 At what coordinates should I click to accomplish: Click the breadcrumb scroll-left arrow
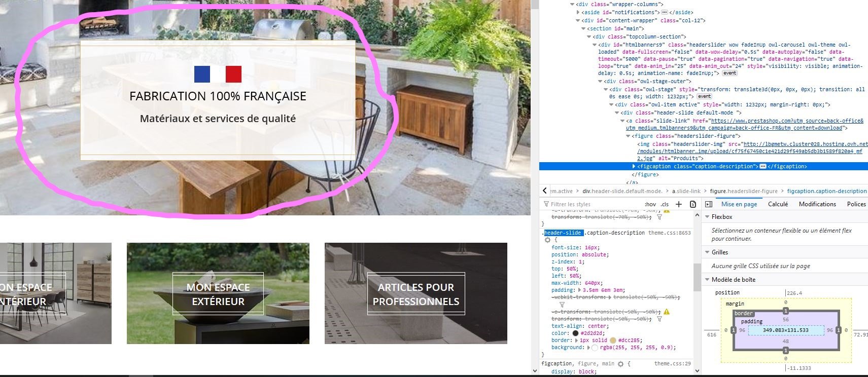[545, 191]
